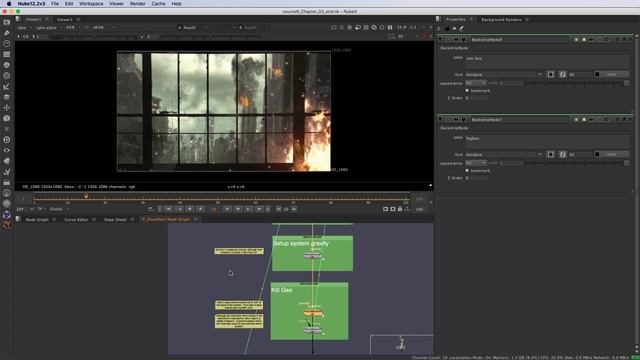Open font dropdown Verdana for BackdropNode6

coord(504,74)
